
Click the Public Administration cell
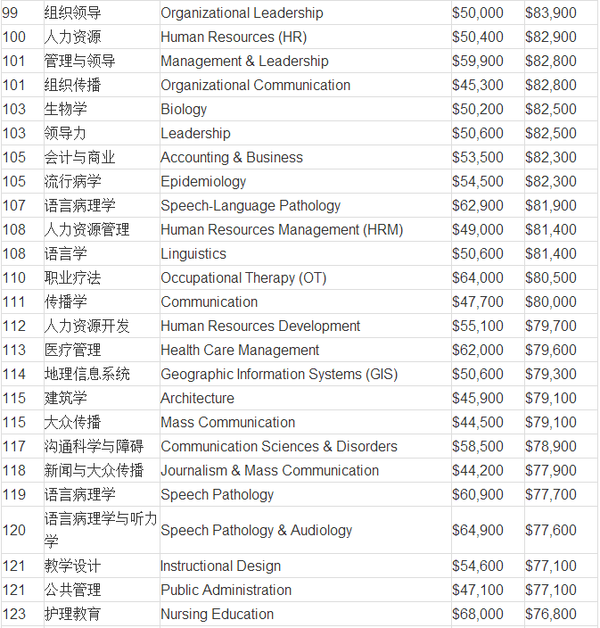point(226,590)
